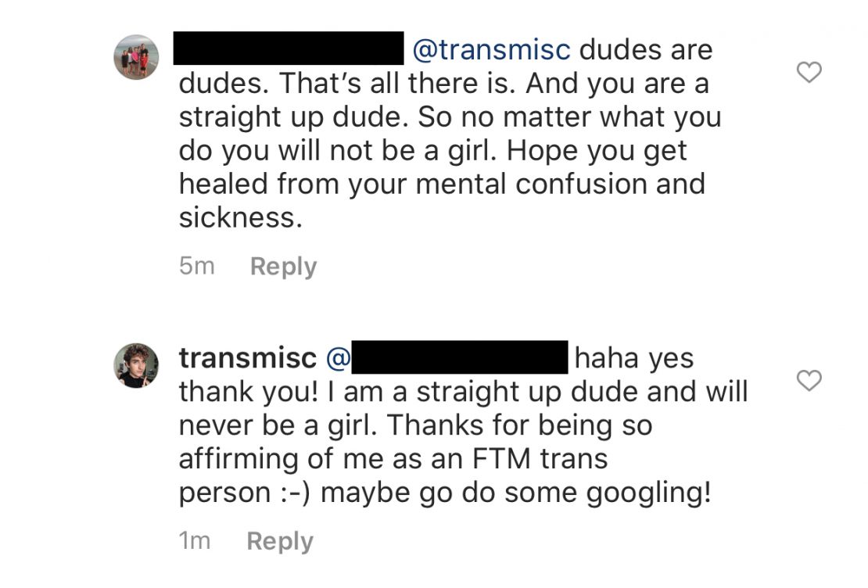Click the redacted mention after transmisc @
Image resolution: width=868 pixels, height=588 pixels.
[x=460, y=357]
